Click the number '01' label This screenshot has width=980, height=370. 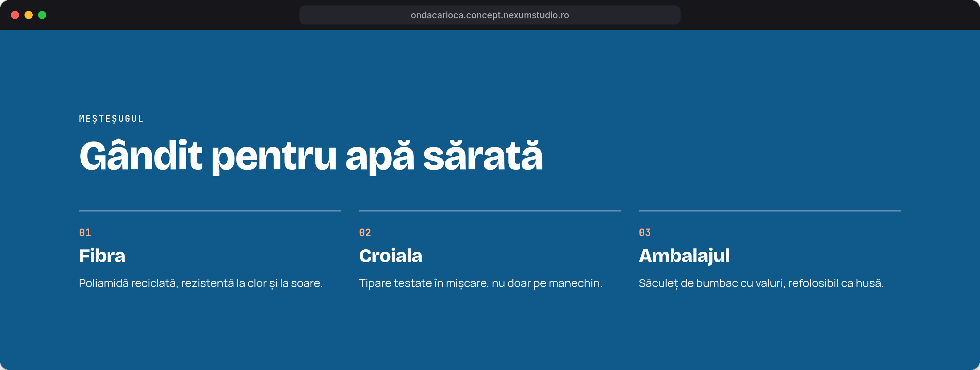click(x=85, y=232)
